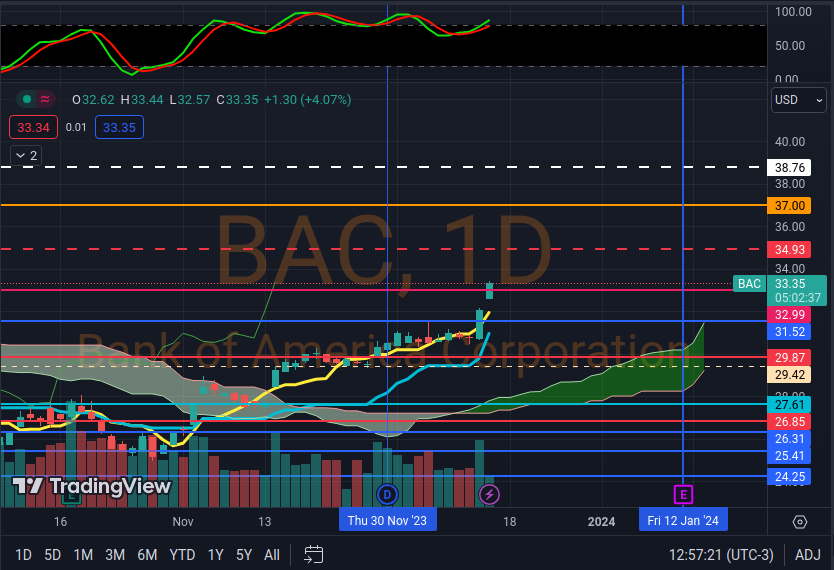The height and width of the screenshot is (570, 834).
Task: Click the blue 24.25 price label
Action: (x=789, y=476)
